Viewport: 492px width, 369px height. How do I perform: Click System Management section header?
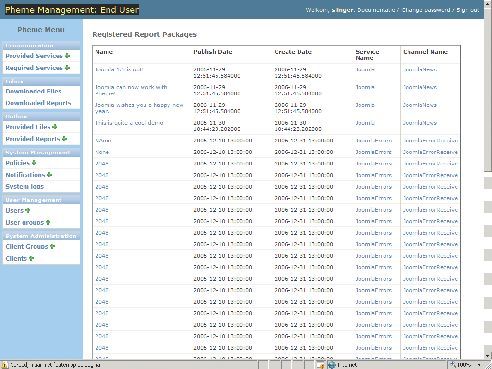coord(41,152)
